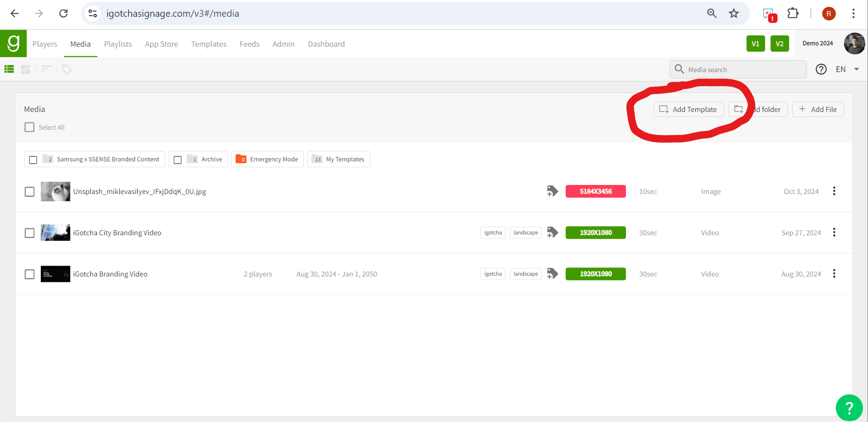Click the Add Template button

(689, 109)
